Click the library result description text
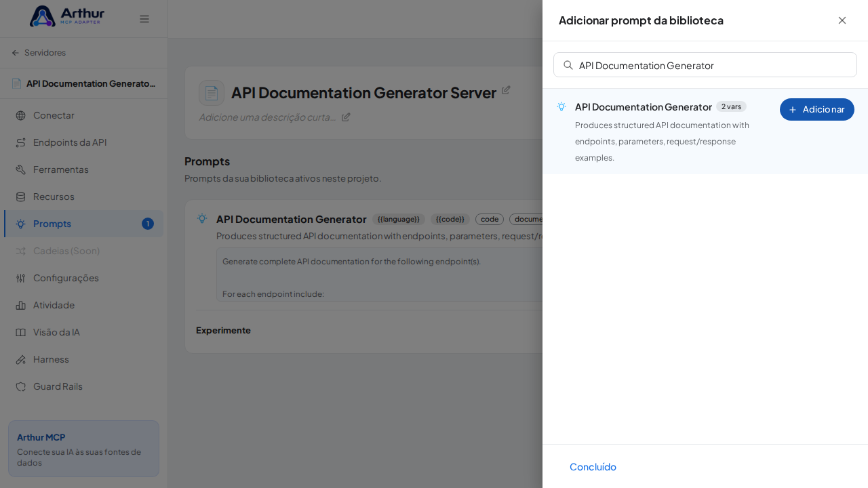The width and height of the screenshot is (868, 488). tap(663, 141)
